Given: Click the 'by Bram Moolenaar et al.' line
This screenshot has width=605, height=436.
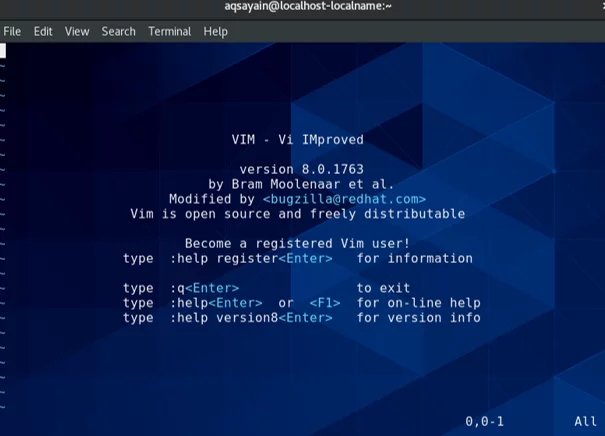Looking at the screenshot, I should click(301, 184).
